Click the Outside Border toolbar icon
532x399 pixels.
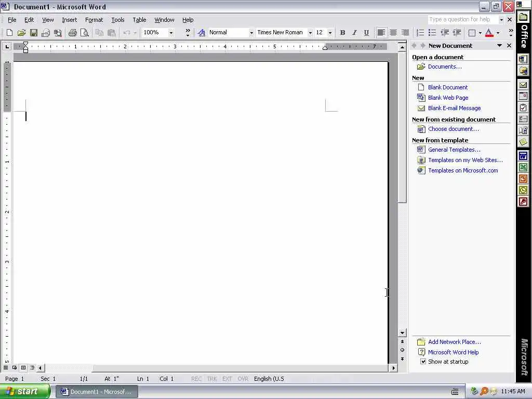pyautogui.click(x=472, y=33)
